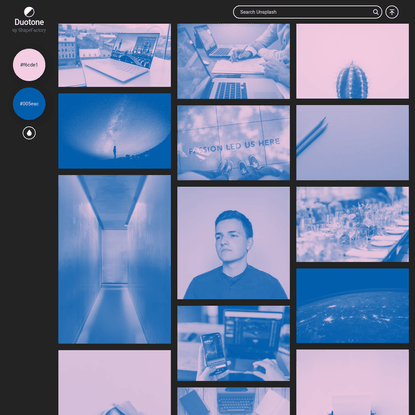Screen dimensions: 415x415
Task: Pick the pink #f6cde1 color swatch
Action: (x=29, y=65)
